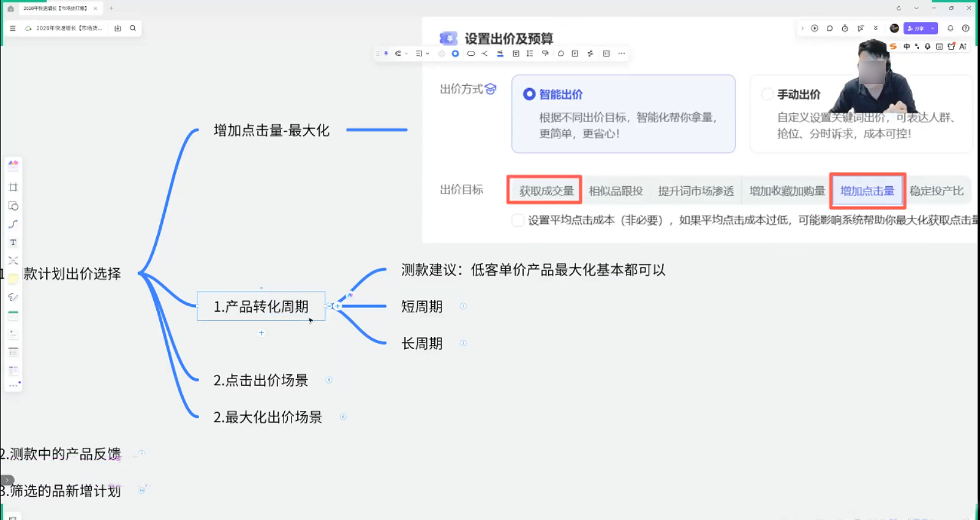Select 智能出价 radio option
The image size is (980, 520).
coord(529,94)
